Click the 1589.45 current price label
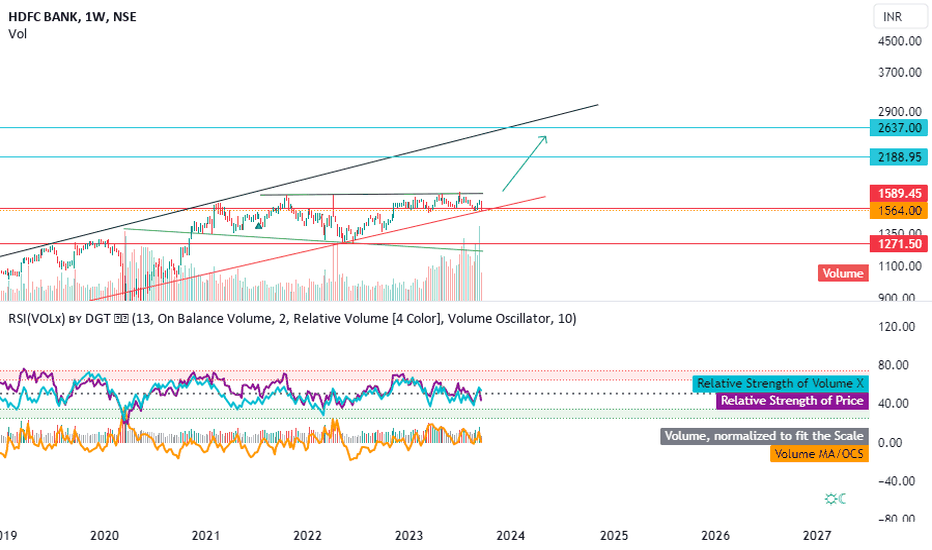The height and width of the screenshot is (550, 932). (x=898, y=193)
